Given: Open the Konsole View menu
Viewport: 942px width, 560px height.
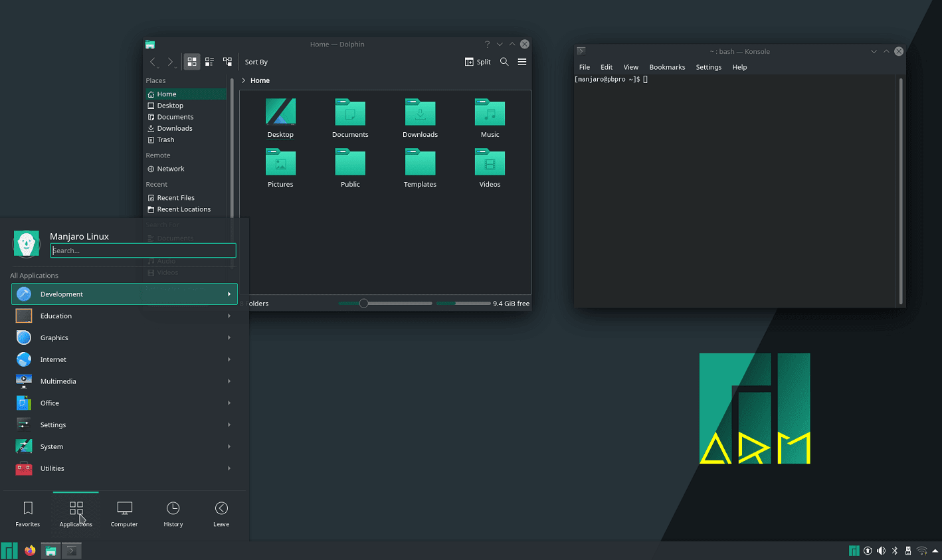Looking at the screenshot, I should [630, 67].
